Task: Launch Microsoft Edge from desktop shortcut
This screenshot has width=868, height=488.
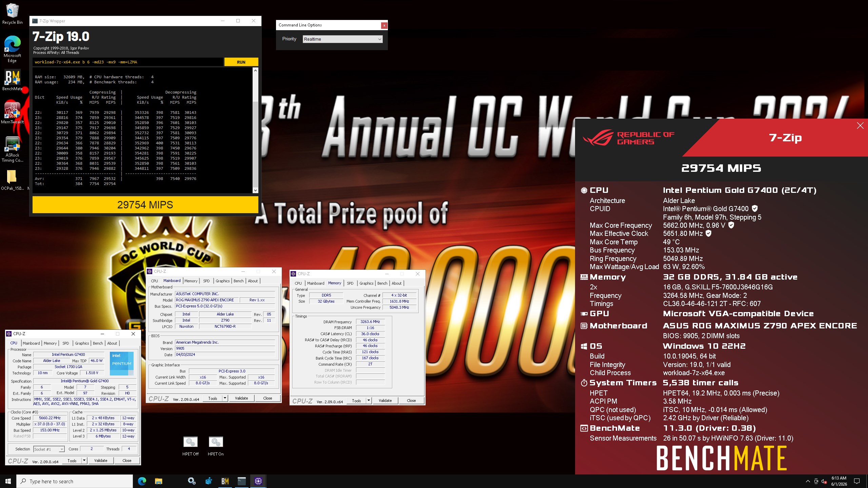Action: pyautogui.click(x=12, y=49)
